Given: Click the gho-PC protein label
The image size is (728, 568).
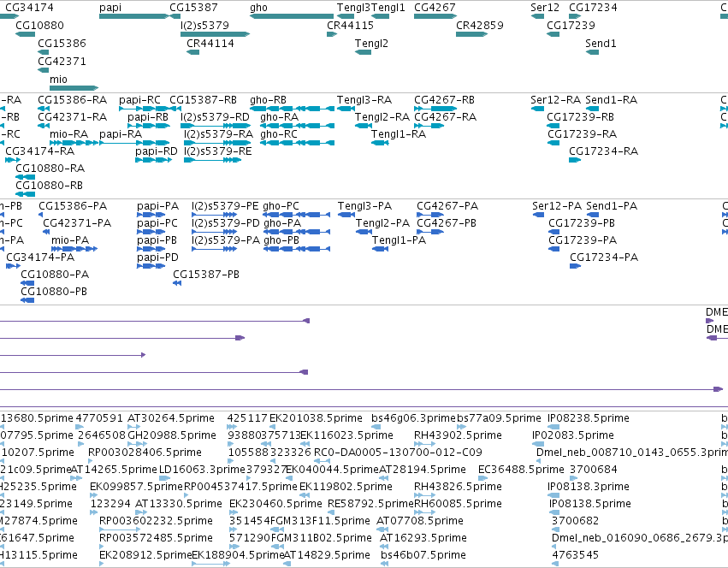Looking at the screenshot, I should tap(281, 206).
